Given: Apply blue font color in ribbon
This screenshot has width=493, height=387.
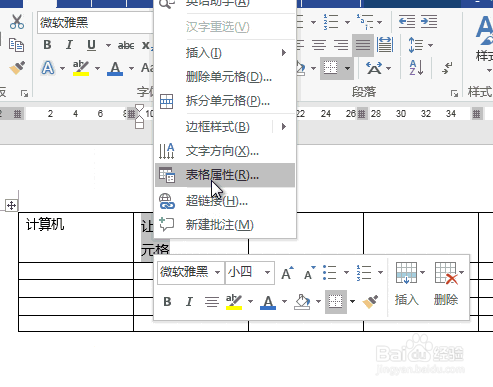Looking at the screenshot, I should tap(115, 68).
